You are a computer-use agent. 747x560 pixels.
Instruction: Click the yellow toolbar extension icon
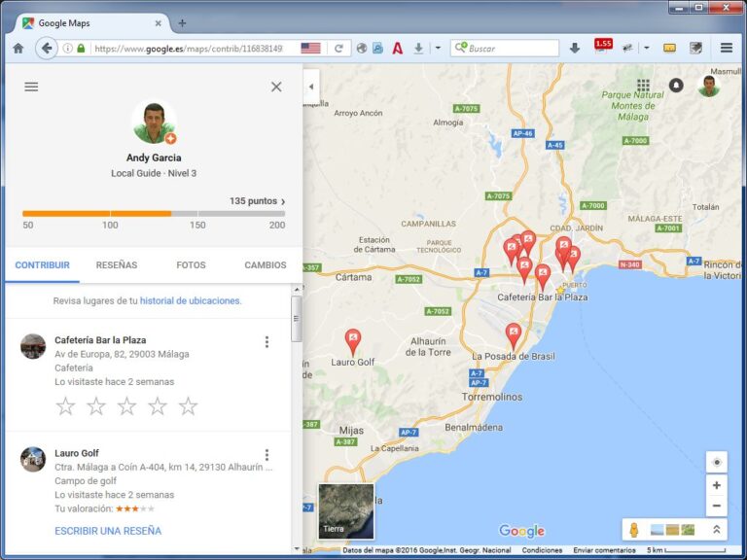pyautogui.click(x=669, y=48)
